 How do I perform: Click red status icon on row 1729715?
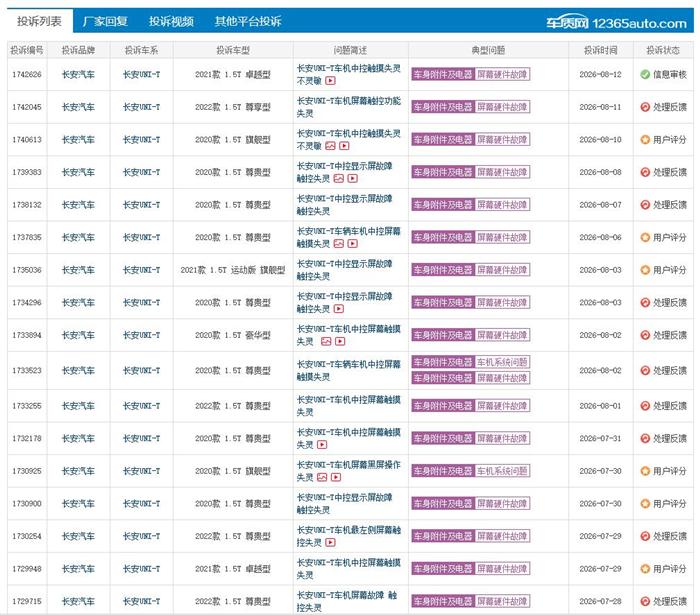[x=645, y=602]
